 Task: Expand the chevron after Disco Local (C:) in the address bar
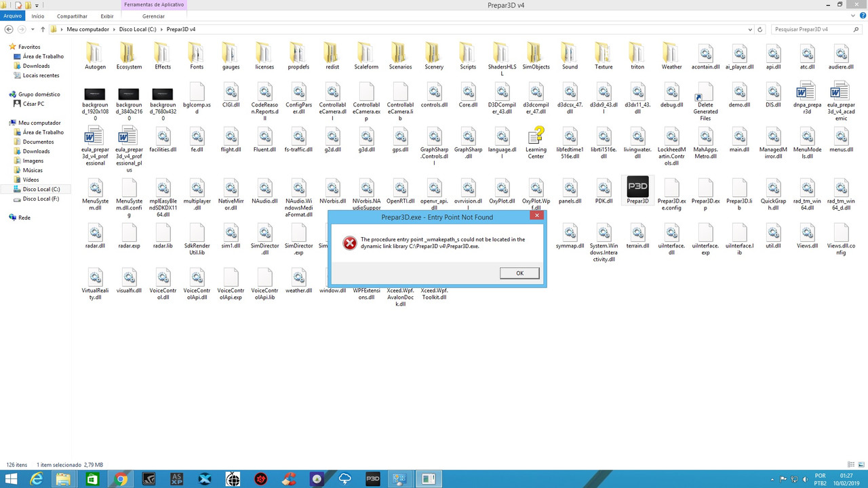point(161,30)
